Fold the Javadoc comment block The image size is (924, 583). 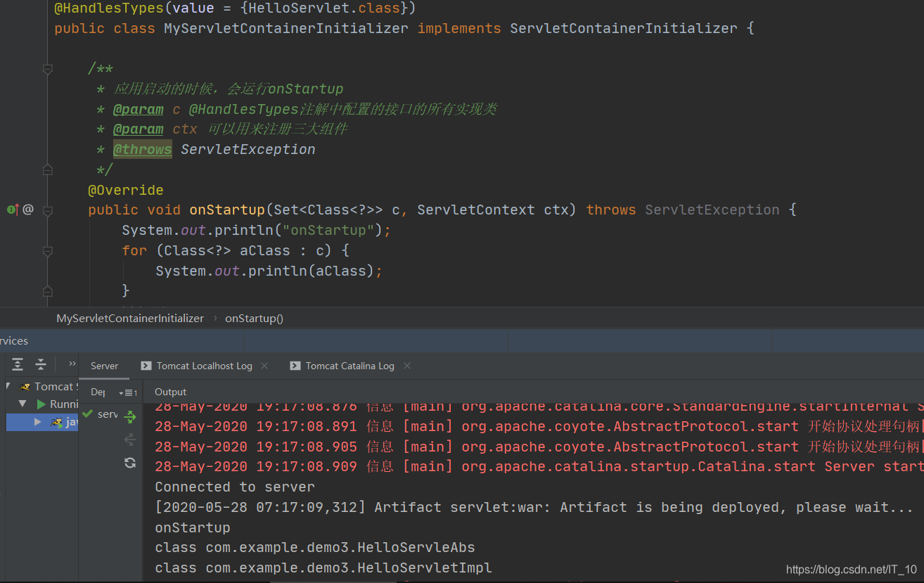(47, 69)
